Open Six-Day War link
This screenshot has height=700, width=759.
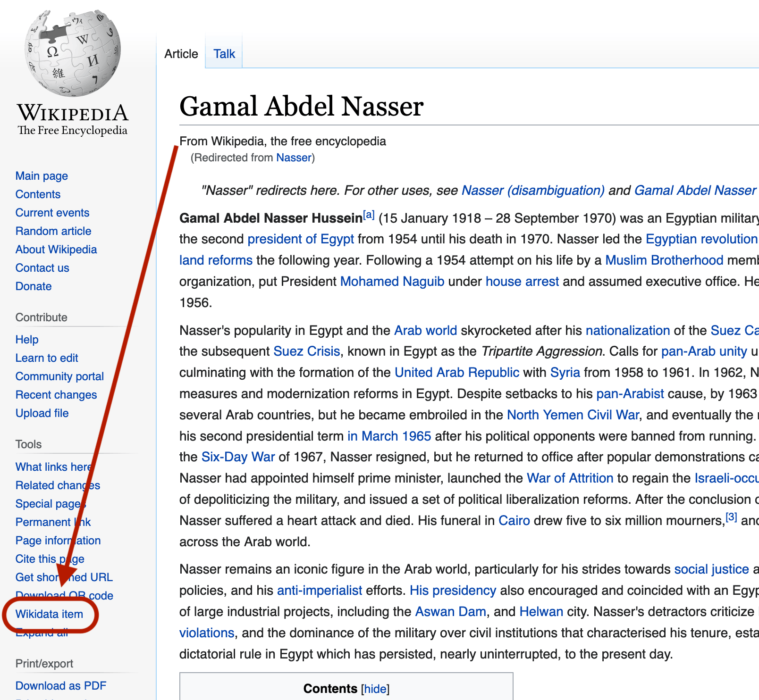(x=238, y=457)
